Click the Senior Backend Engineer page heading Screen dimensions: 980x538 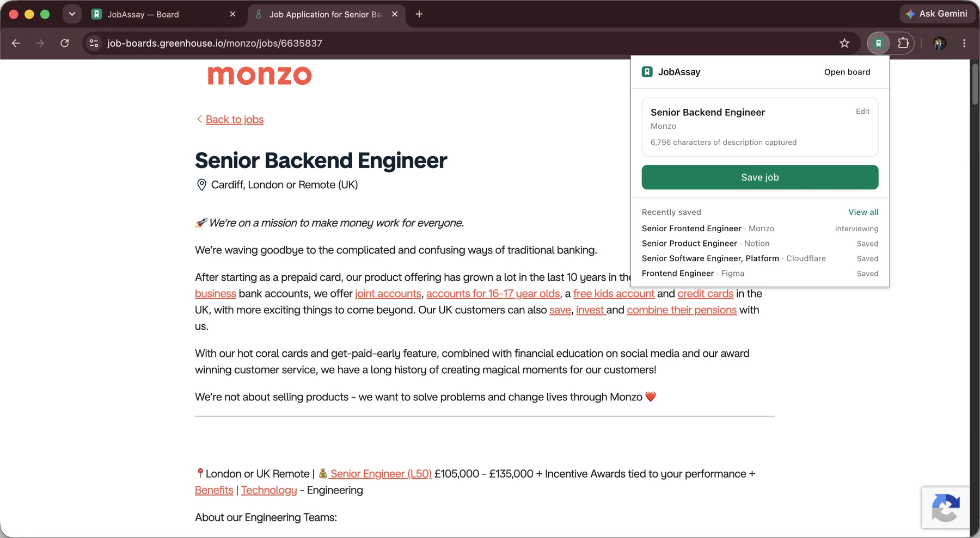click(x=321, y=160)
